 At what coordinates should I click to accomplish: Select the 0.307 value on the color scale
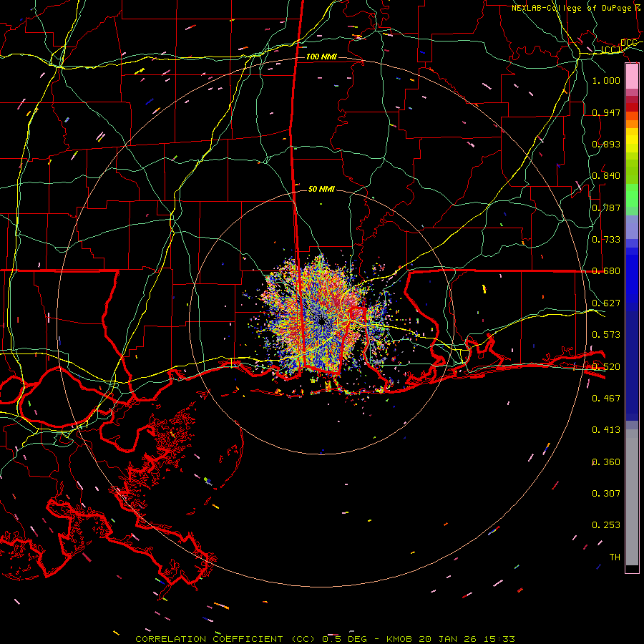[606, 493]
